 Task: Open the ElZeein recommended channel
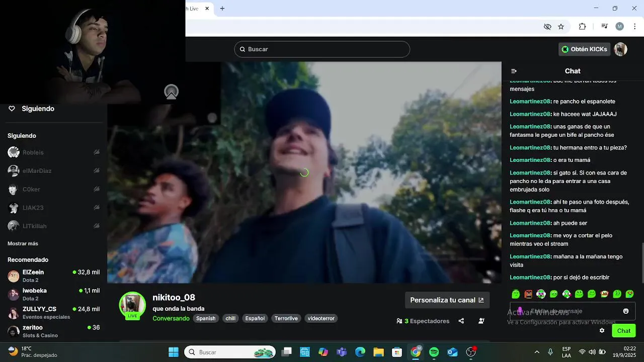click(x=53, y=276)
